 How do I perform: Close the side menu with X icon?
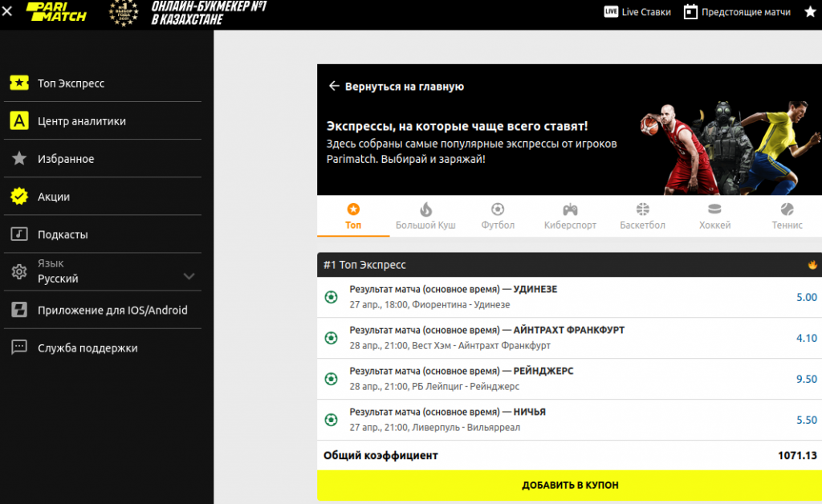coord(6,11)
